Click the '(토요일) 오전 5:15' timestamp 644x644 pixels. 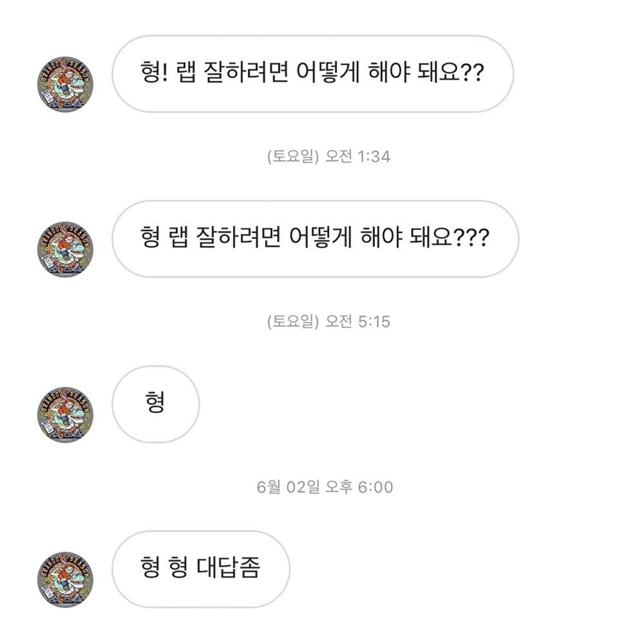(328, 321)
